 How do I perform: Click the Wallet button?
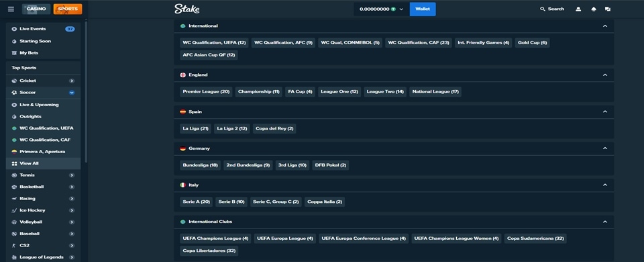[423, 9]
